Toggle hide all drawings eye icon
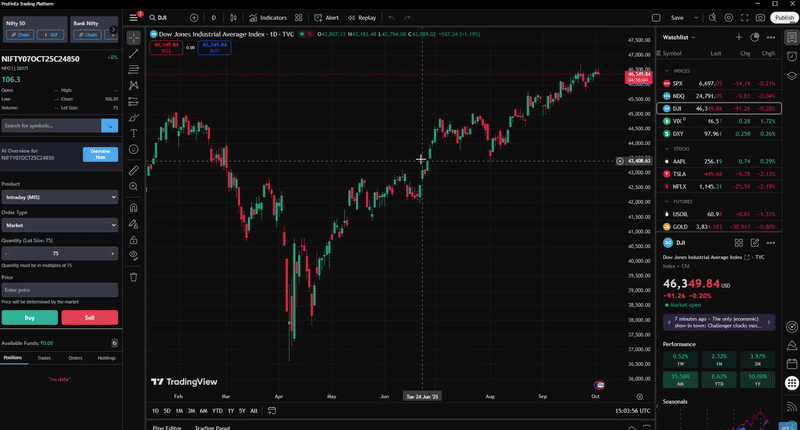 click(x=134, y=255)
